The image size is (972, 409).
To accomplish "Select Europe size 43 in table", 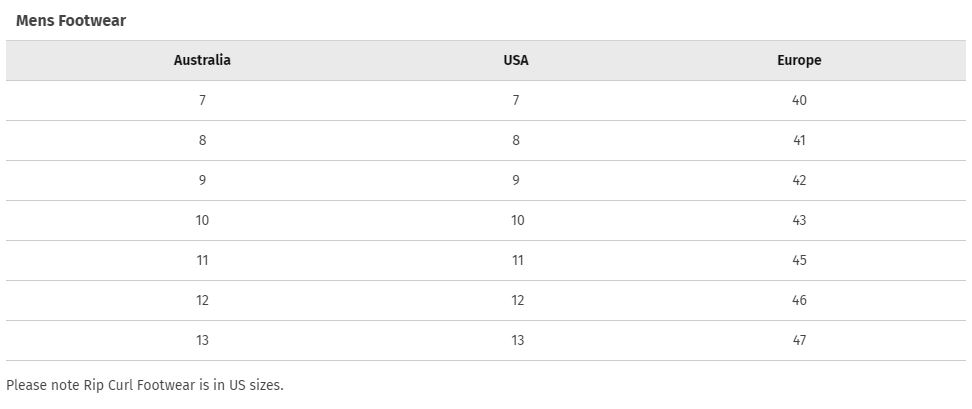I will click(x=799, y=220).
